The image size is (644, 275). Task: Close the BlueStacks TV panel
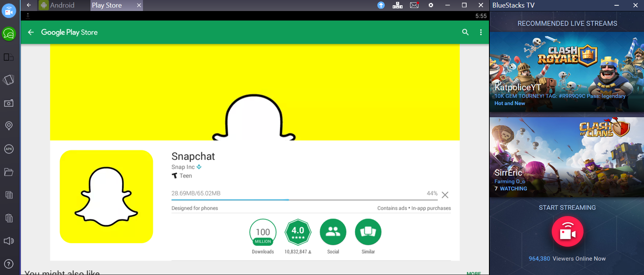pyautogui.click(x=635, y=5)
